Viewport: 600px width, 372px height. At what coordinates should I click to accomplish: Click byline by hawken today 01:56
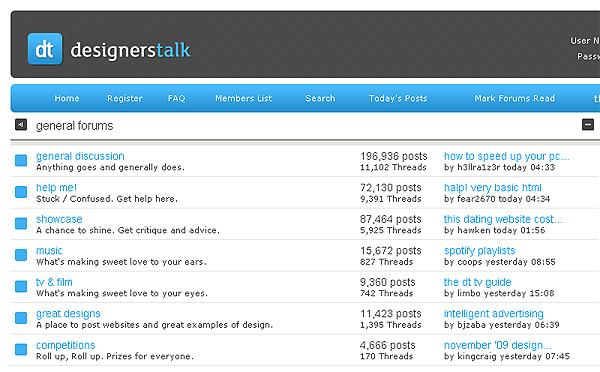pos(494,230)
